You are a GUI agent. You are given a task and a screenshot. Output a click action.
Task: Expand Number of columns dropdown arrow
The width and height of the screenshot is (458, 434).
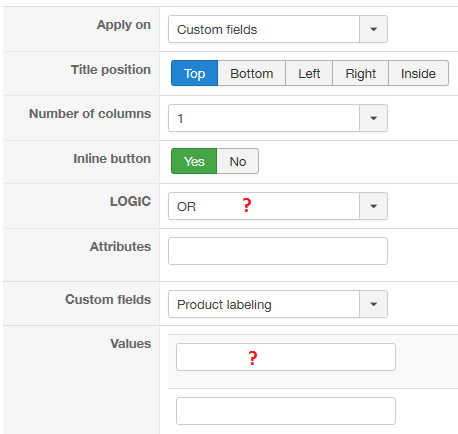tap(373, 118)
